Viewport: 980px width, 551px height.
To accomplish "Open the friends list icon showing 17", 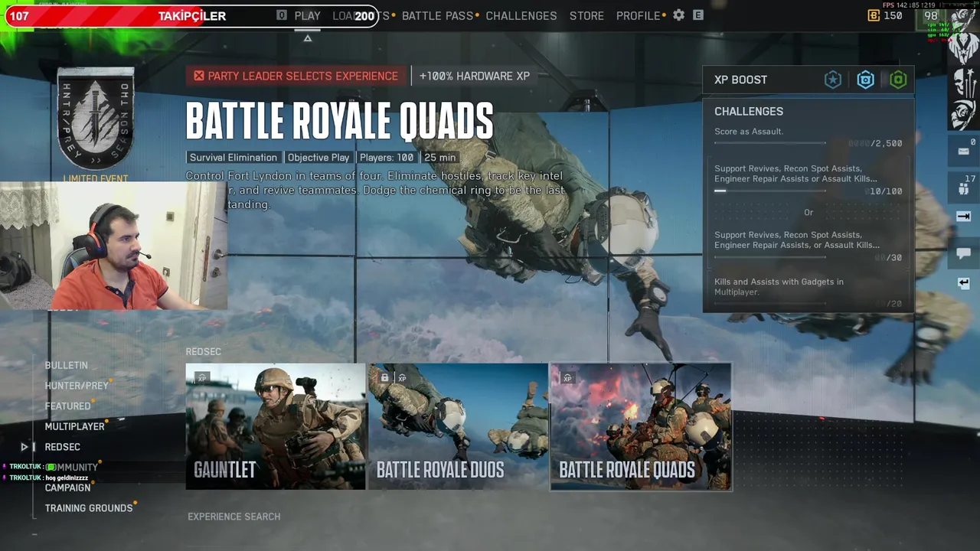I will point(963,188).
